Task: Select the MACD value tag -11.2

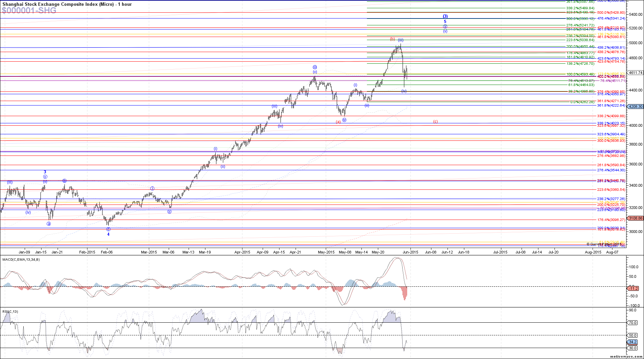Action: tap(633, 288)
